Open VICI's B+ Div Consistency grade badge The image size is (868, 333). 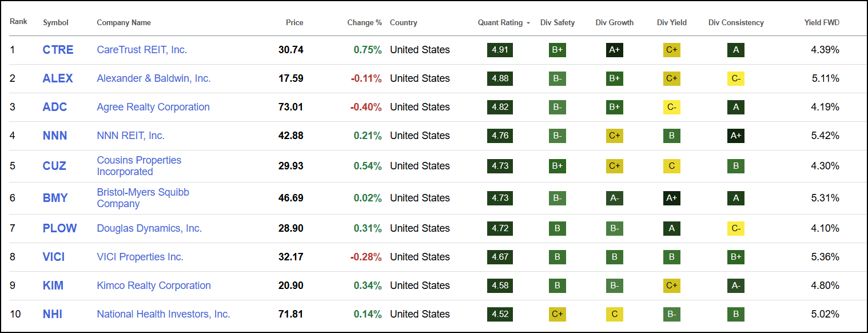[735, 257]
